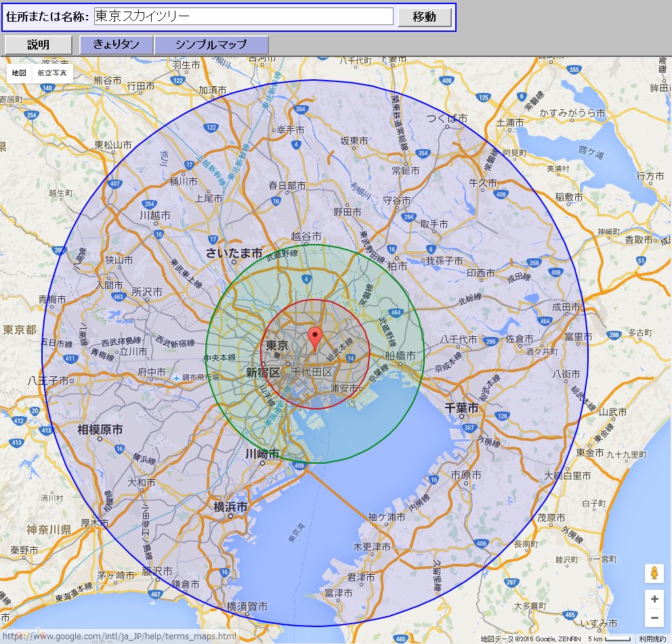
Task: Click the address input with 東京スカイツリー
Action: [243, 17]
